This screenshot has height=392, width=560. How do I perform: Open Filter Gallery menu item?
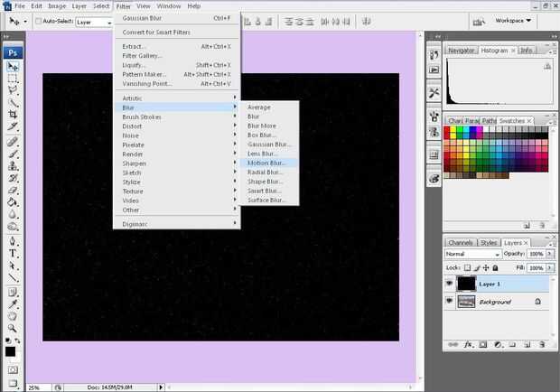[176, 56]
